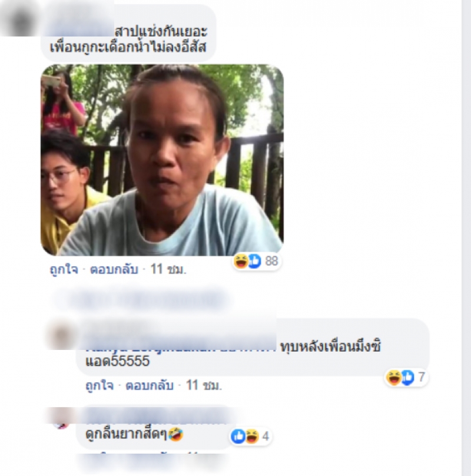Viewport: 471px width, 476px height.
Task: Open the 11 ชม. timestamp below the photo
Action: [x=168, y=269]
